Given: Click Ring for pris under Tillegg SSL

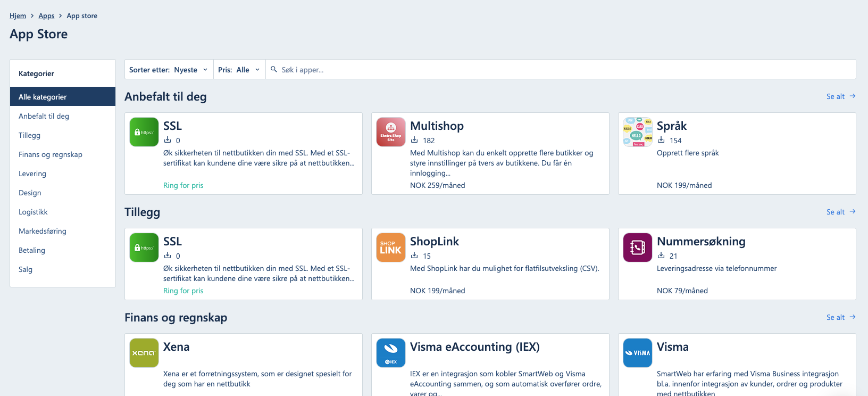Looking at the screenshot, I should [183, 291].
